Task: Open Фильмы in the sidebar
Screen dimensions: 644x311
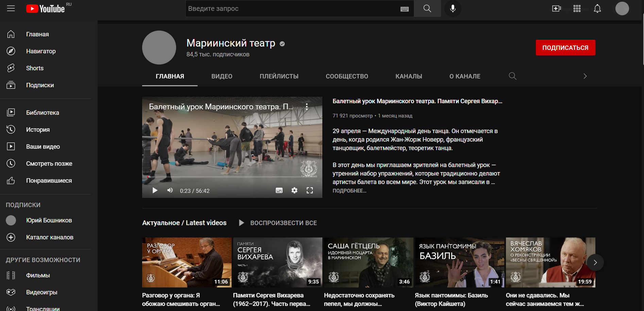Action: [x=46, y=275]
